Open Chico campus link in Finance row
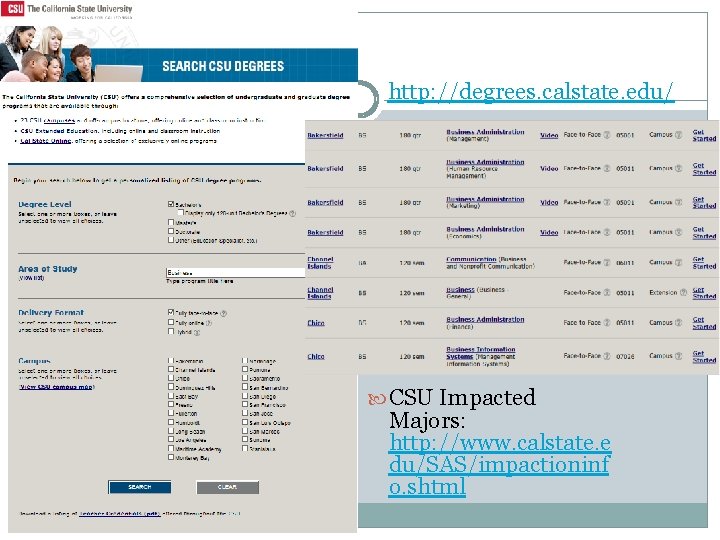Viewport: 720px width, 540px height. coord(316,323)
